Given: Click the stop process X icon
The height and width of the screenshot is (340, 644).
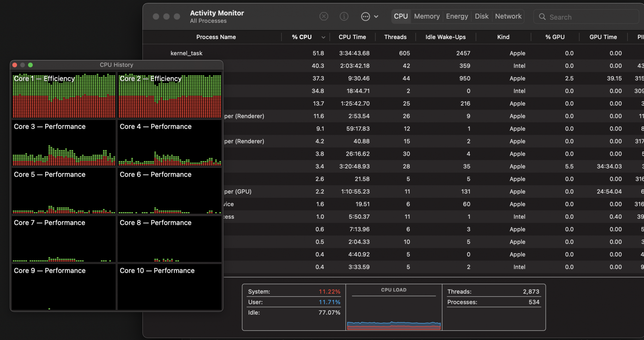Looking at the screenshot, I should pyautogui.click(x=324, y=16).
